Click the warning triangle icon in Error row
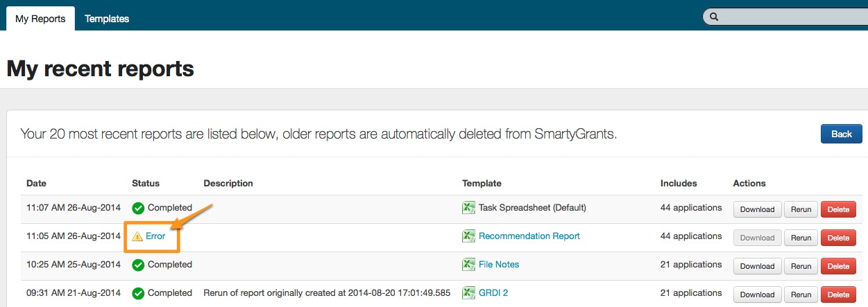 tap(137, 236)
